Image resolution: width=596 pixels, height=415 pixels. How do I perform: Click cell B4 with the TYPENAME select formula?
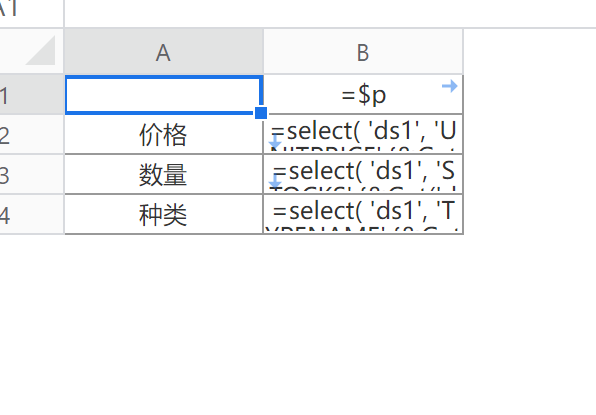point(363,214)
